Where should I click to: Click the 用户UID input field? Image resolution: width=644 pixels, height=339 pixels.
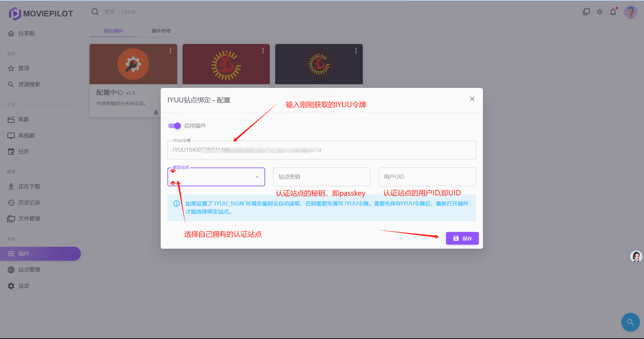coord(427,177)
